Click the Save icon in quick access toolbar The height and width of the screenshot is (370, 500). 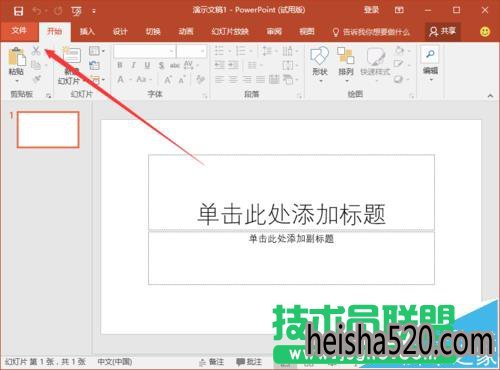click(x=18, y=11)
